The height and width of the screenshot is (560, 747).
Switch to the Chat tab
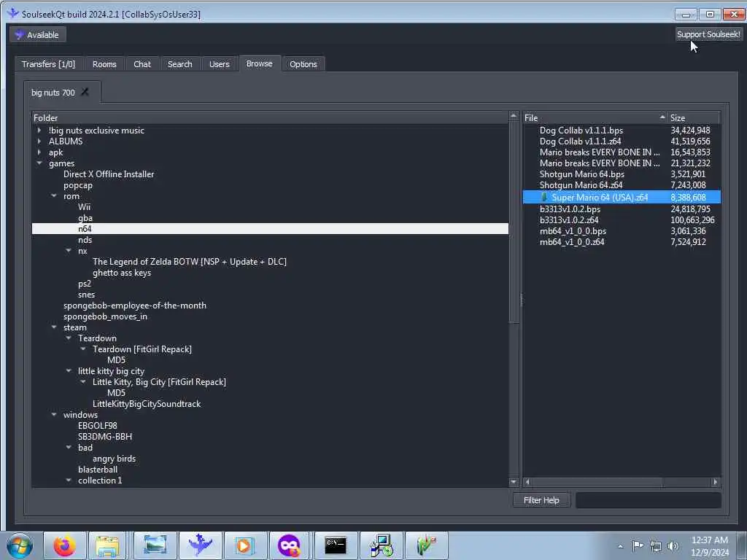tap(142, 64)
